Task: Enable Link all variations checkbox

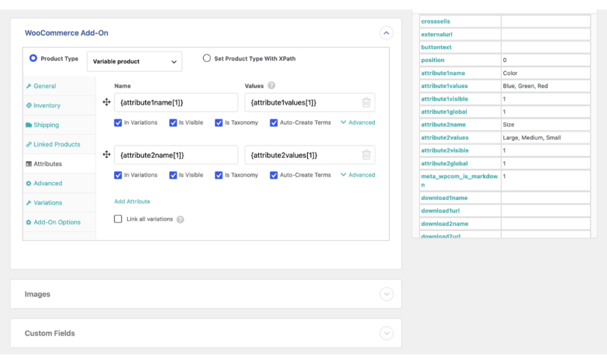Action: (x=118, y=219)
